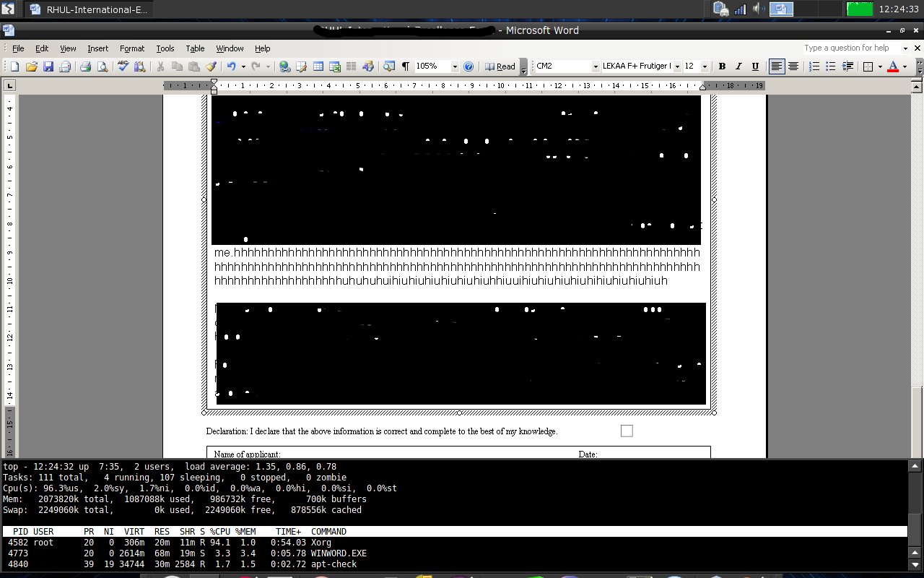Click the Read button
The width and height of the screenshot is (924, 578).
pos(500,66)
